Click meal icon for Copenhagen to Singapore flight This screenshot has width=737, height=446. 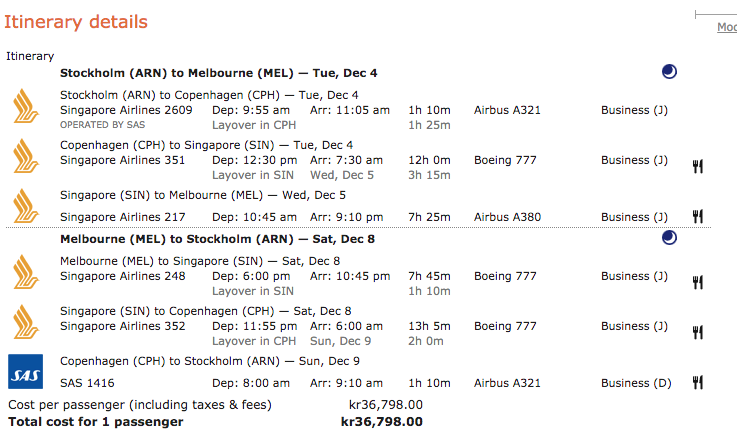[x=698, y=166]
